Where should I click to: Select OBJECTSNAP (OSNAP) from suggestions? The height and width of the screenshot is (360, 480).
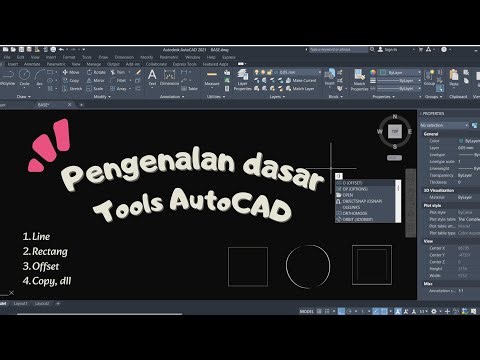[x=366, y=201]
